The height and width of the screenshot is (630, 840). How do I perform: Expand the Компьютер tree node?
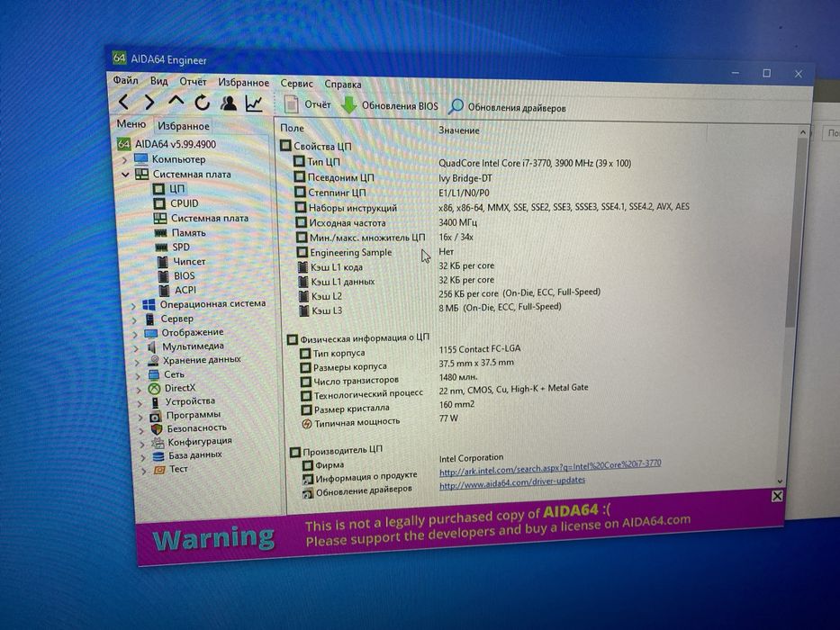pyautogui.click(x=124, y=159)
